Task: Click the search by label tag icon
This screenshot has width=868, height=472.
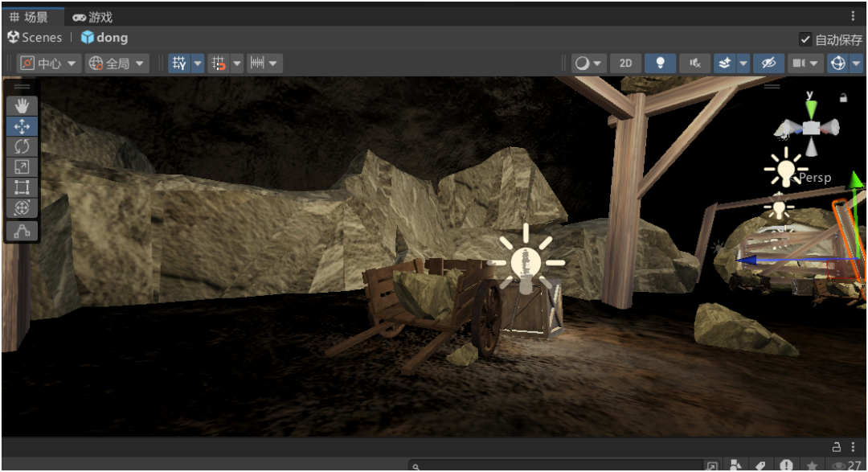Action: pyautogui.click(x=760, y=466)
